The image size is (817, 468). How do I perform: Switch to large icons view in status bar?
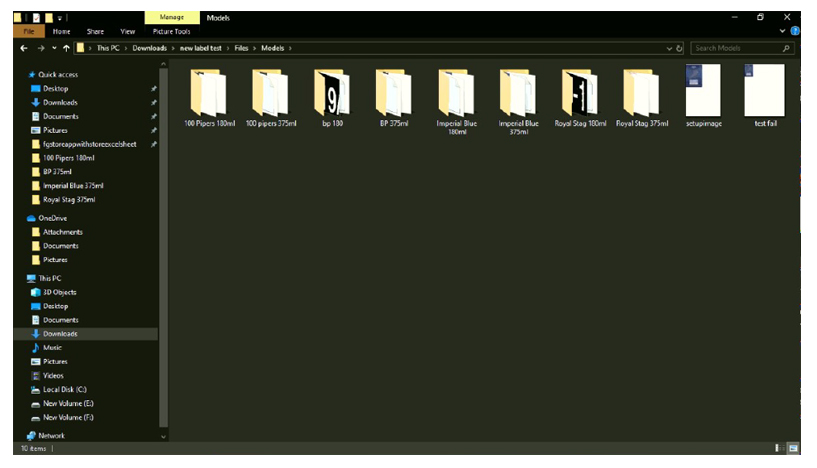(793, 449)
